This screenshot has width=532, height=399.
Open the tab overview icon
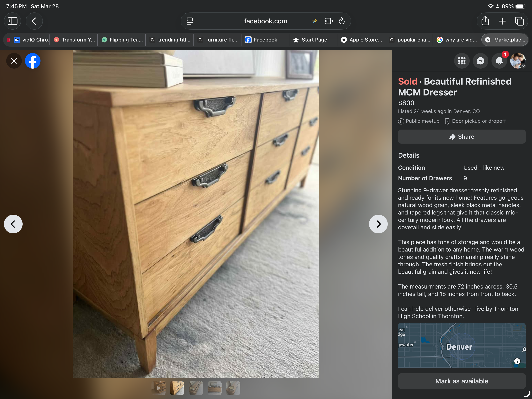coord(519,21)
